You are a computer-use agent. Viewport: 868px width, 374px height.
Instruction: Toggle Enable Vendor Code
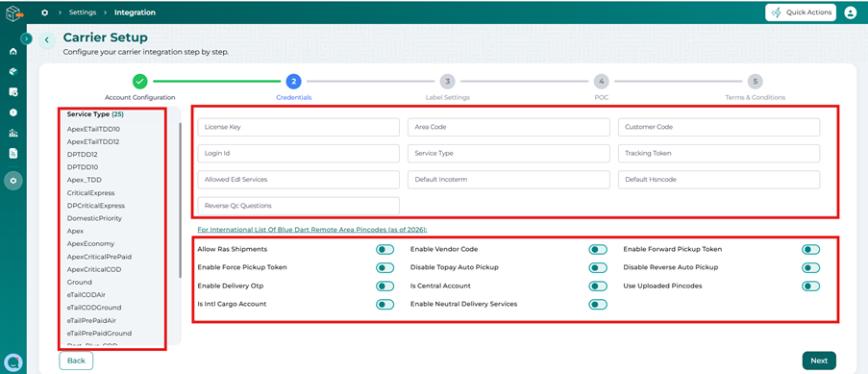point(598,250)
